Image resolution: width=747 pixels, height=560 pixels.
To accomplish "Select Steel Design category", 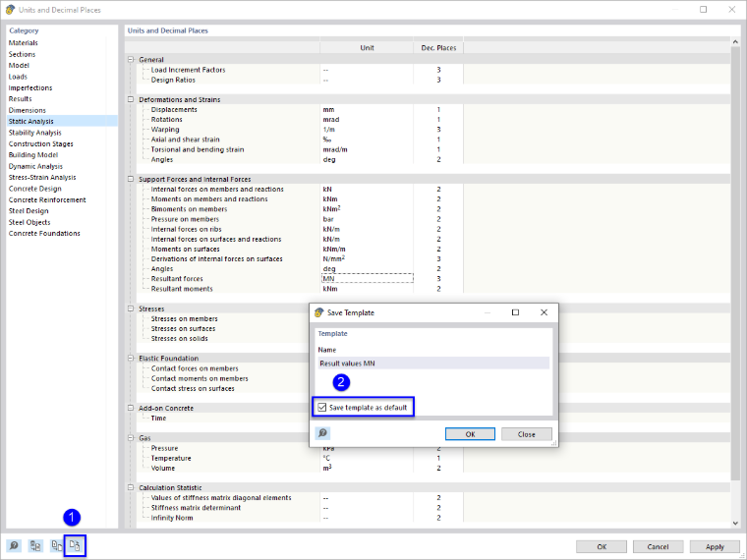I will click(29, 211).
